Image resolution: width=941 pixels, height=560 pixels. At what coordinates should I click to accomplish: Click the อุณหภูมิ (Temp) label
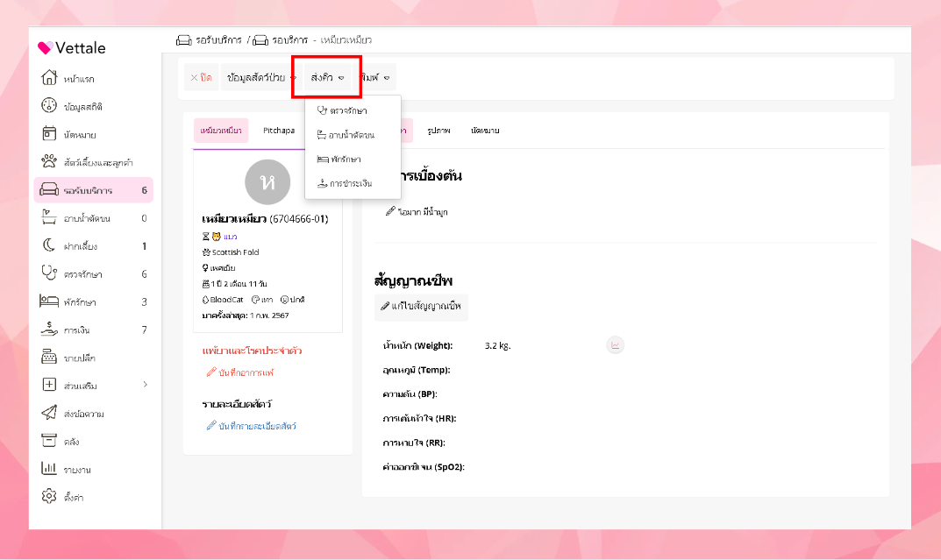click(x=417, y=371)
